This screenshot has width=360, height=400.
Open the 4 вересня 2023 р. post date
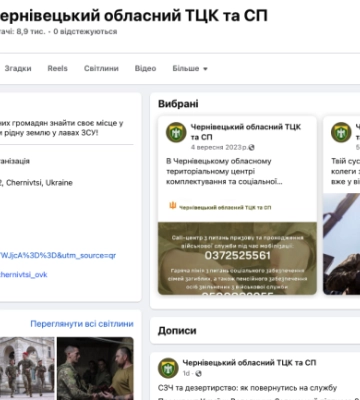click(x=219, y=147)
